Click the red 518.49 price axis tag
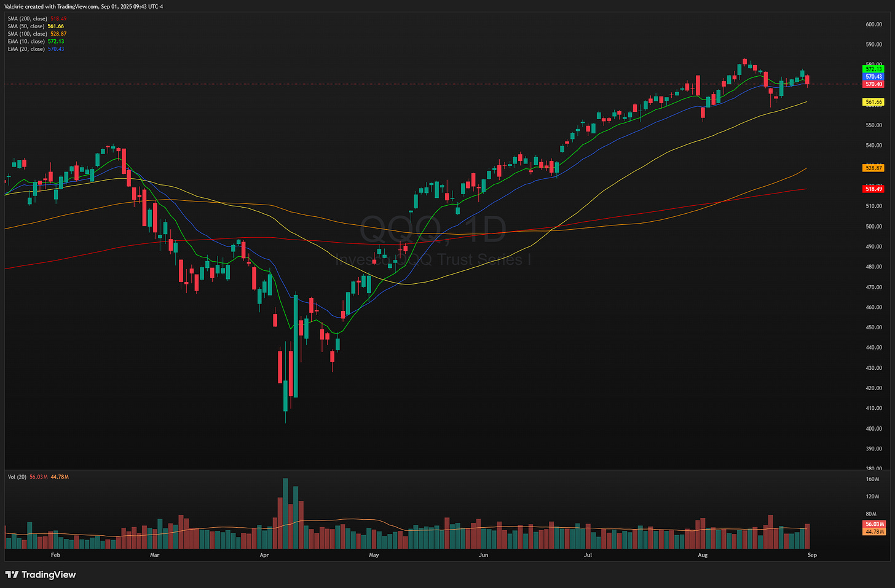Screen dimensions: 895x588 coord(873,189)
